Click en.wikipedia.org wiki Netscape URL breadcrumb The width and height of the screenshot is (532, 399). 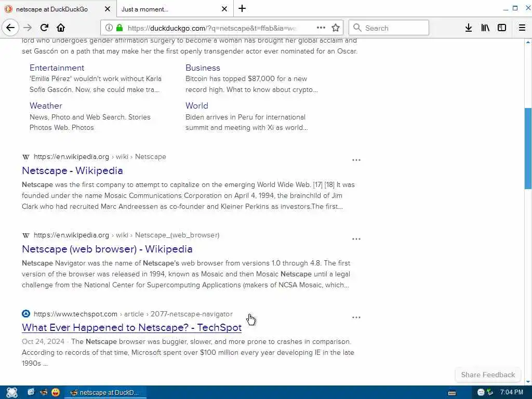click(100, 156)
